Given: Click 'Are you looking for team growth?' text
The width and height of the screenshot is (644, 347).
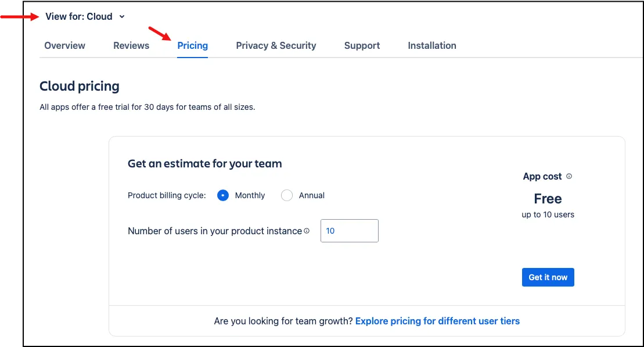Looking at the screenshot, I should point(283,321).
